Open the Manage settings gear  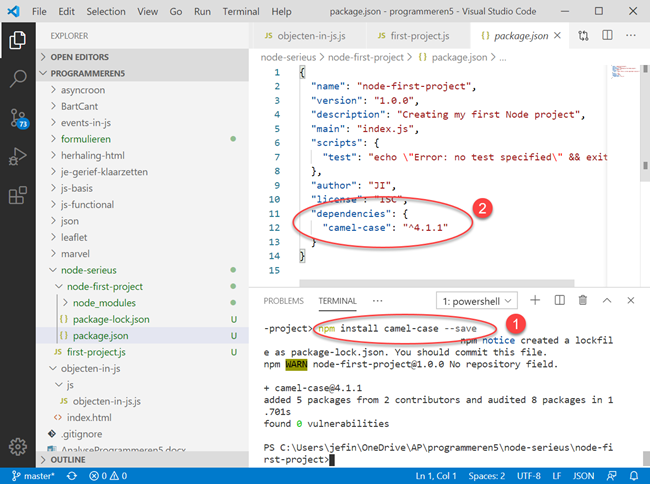click(x=17, y=445)
